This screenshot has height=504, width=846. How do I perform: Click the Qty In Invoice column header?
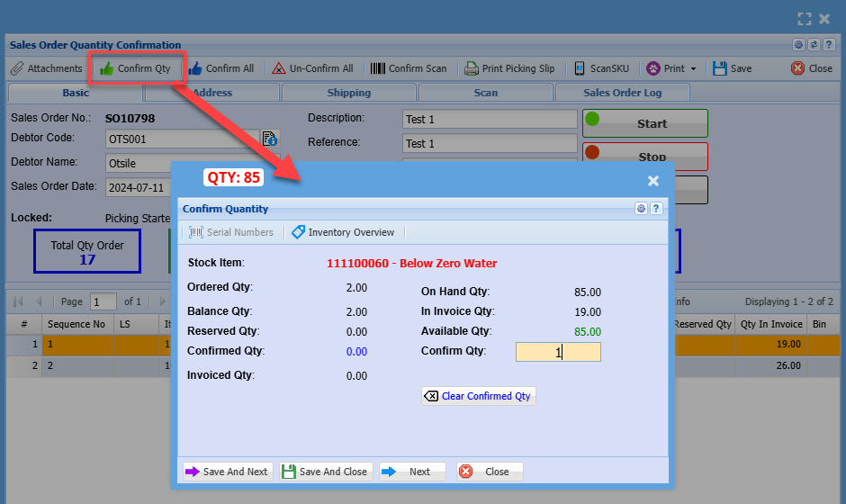[771, 324]
